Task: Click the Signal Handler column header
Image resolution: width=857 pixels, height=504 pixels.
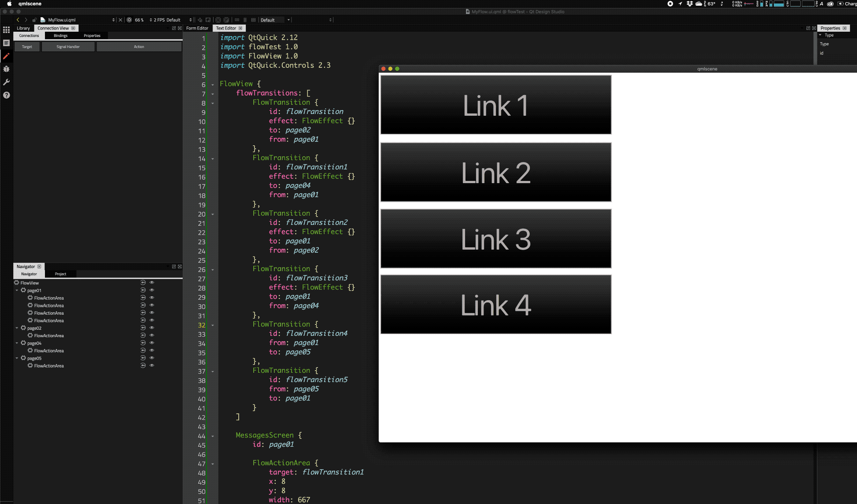Action: point(68,47)
